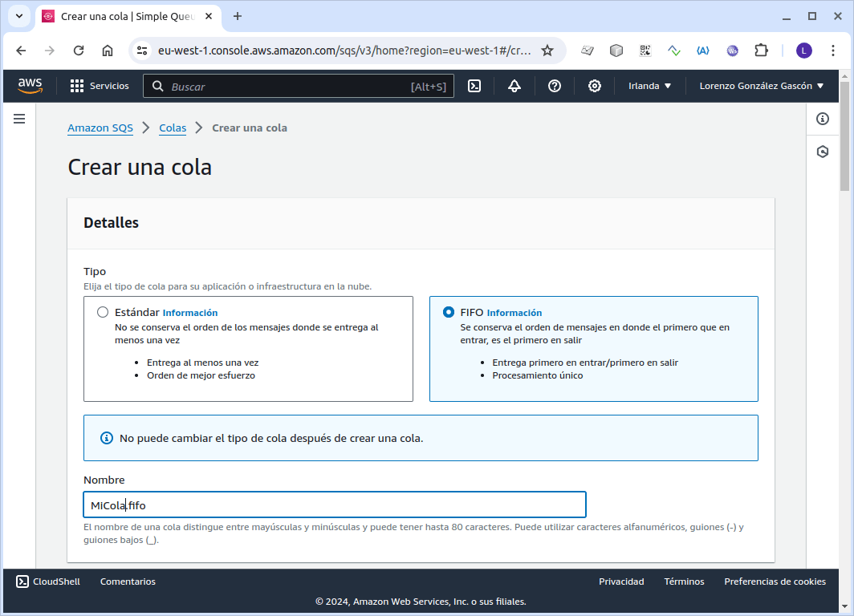Image resolution: width=854 pixels, height=616 pixels.
Task: Open Información link for Estándar
Action: pos(190,313)
